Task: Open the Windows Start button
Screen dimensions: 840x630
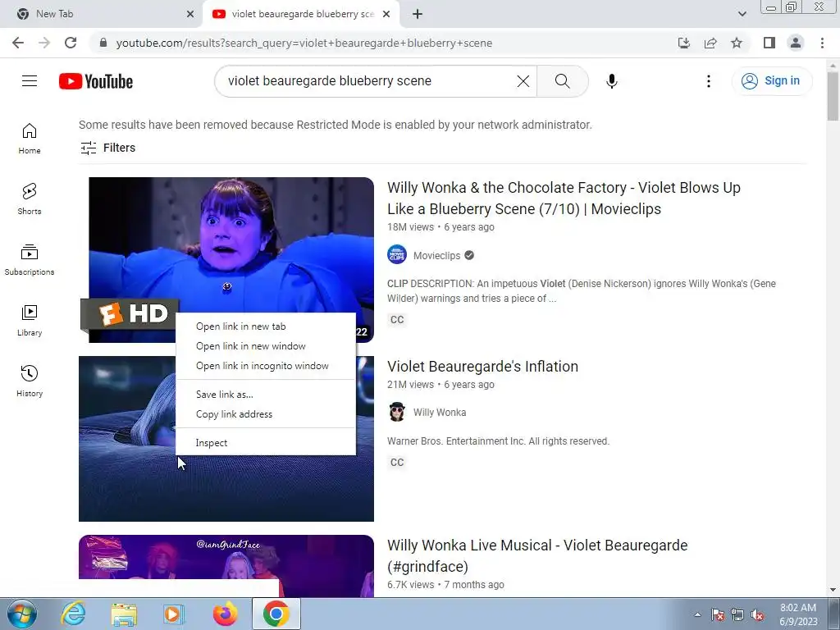Action: pos(21,614)
